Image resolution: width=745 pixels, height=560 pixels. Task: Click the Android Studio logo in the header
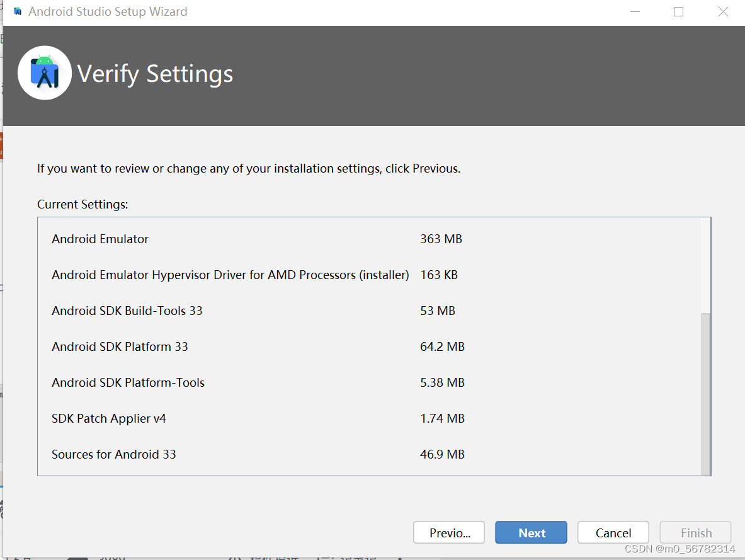pyautogui.click(x=45, y=72)
